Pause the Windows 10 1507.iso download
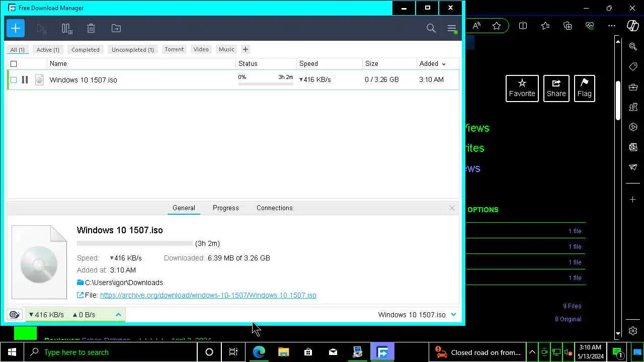644x362 pixels. pos(25,79)
